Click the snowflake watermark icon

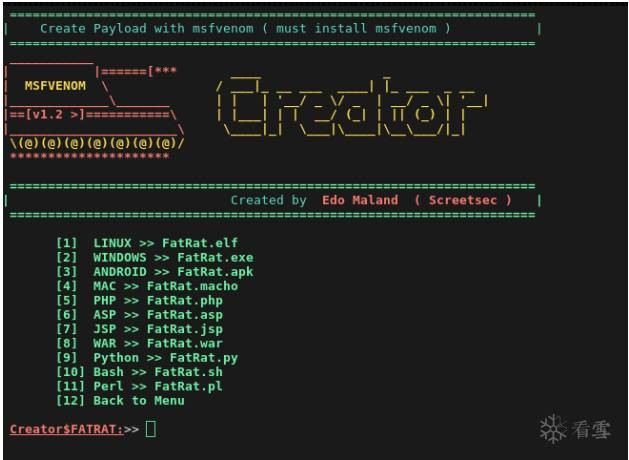(553, 429)
